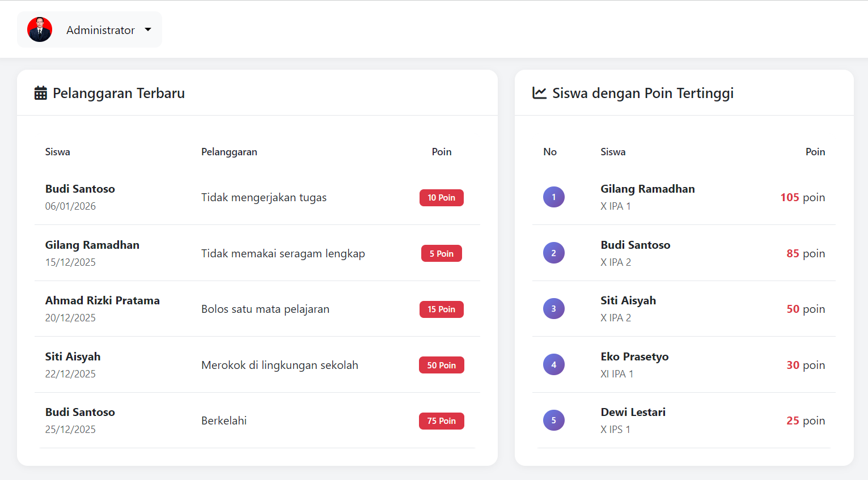The height and width of the screenshot is (480, 868).
Task: Click the dropdown caret next to Administrator
Action: pos(148,29)
